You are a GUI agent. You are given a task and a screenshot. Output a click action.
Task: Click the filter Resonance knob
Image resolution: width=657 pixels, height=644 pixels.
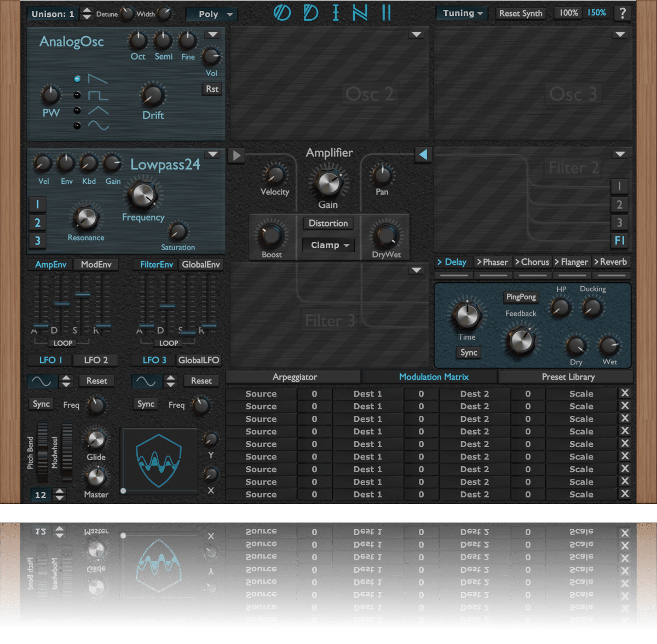click(x=86, y=218)
